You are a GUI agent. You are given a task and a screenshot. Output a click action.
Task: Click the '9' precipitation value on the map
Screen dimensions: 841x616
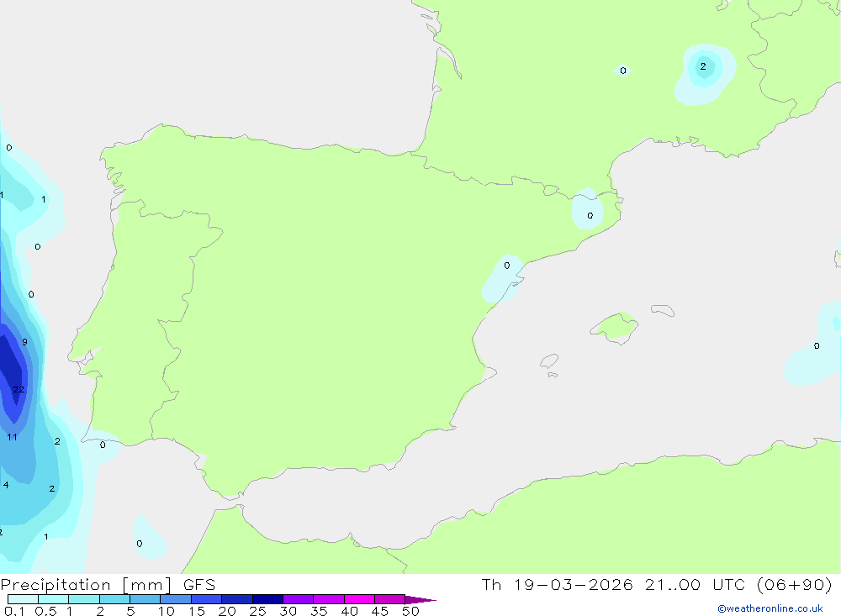pos(24,342)
